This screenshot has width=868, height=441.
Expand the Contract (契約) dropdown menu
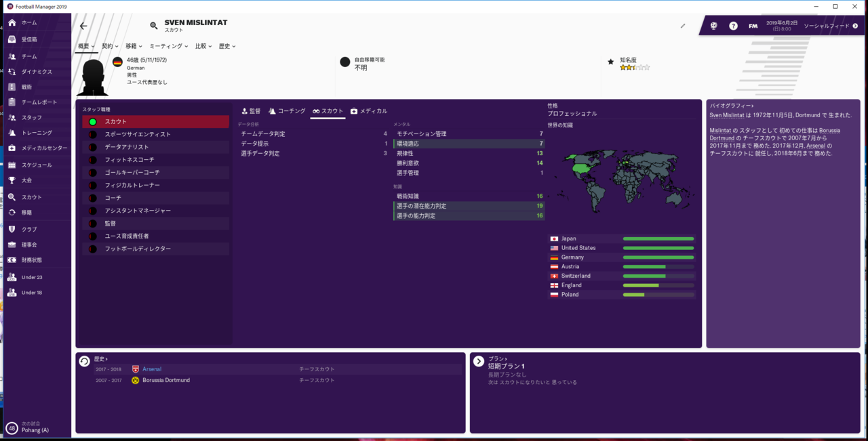pos(110,46)
